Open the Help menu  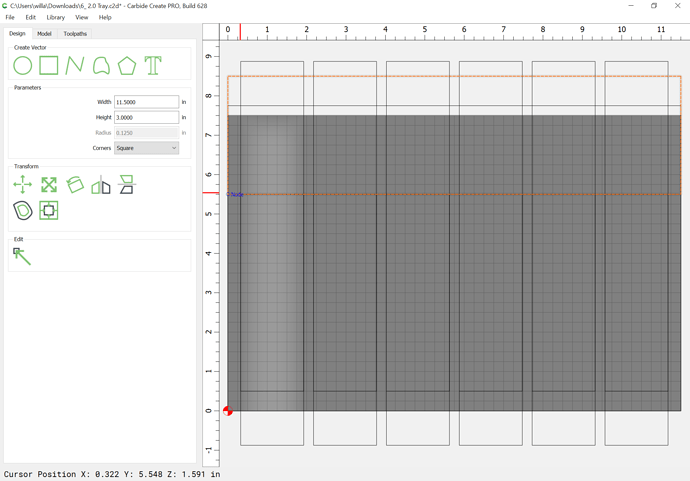105,17
